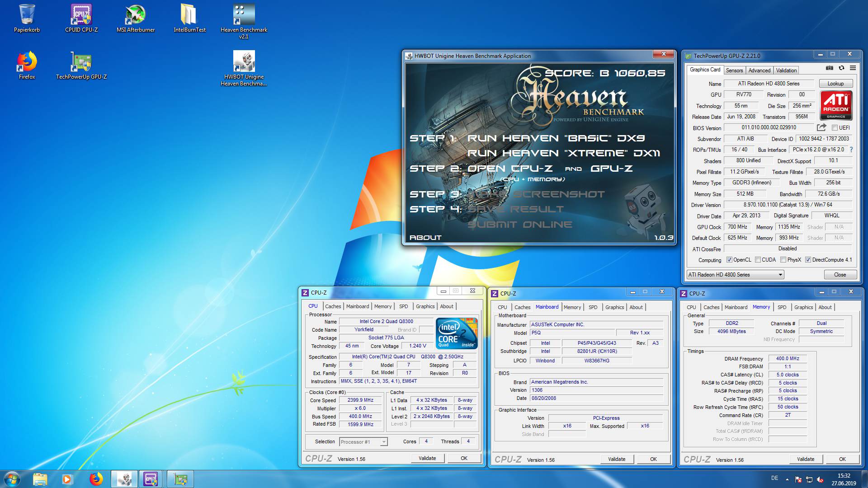Screen dimensions: 868x488
Task: Open the Caches tab in the left CPU-Z window
Action: (333, 306)
